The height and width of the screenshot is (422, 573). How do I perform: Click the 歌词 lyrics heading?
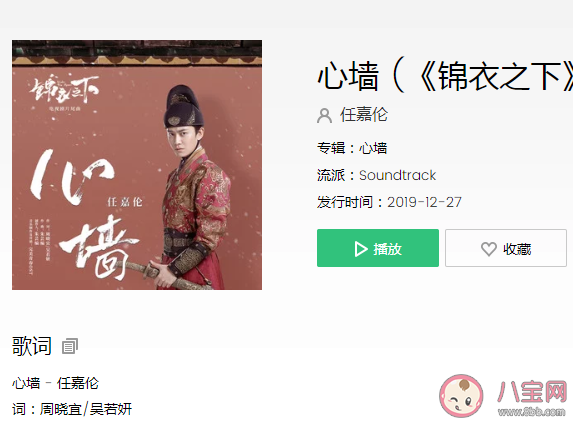[x=32, y=346]
